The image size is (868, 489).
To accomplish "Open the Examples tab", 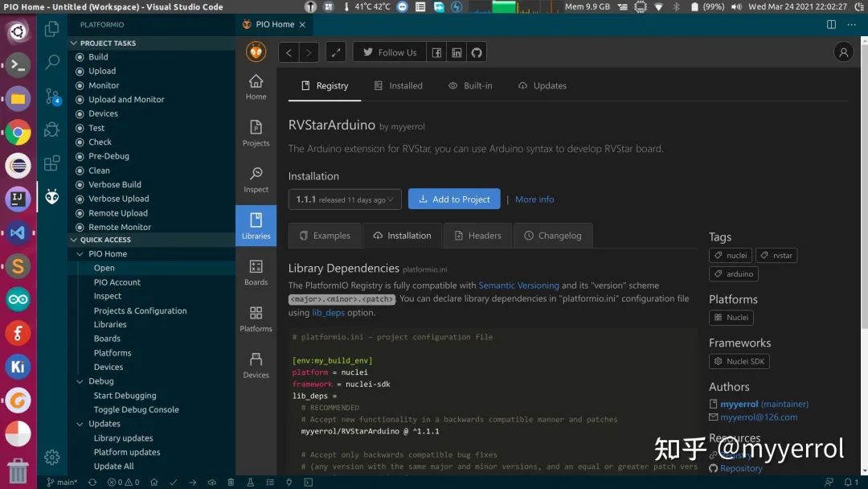I will 325,236.
